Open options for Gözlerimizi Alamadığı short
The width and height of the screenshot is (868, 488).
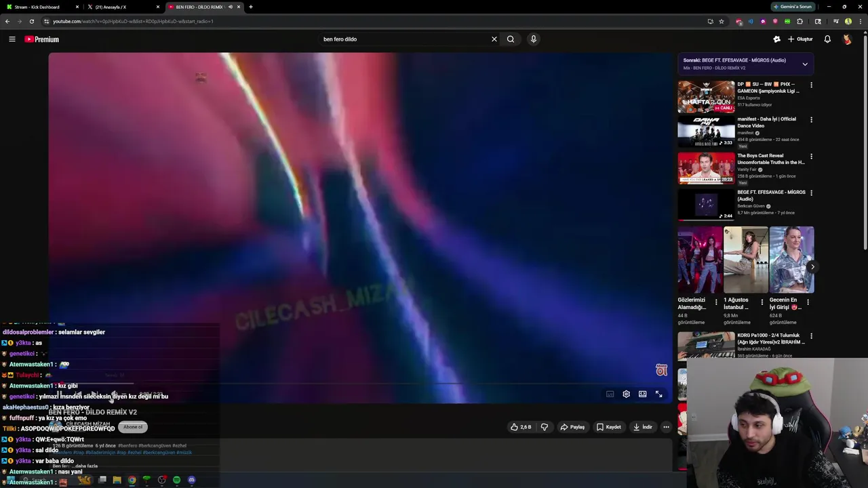coord(716,302)
